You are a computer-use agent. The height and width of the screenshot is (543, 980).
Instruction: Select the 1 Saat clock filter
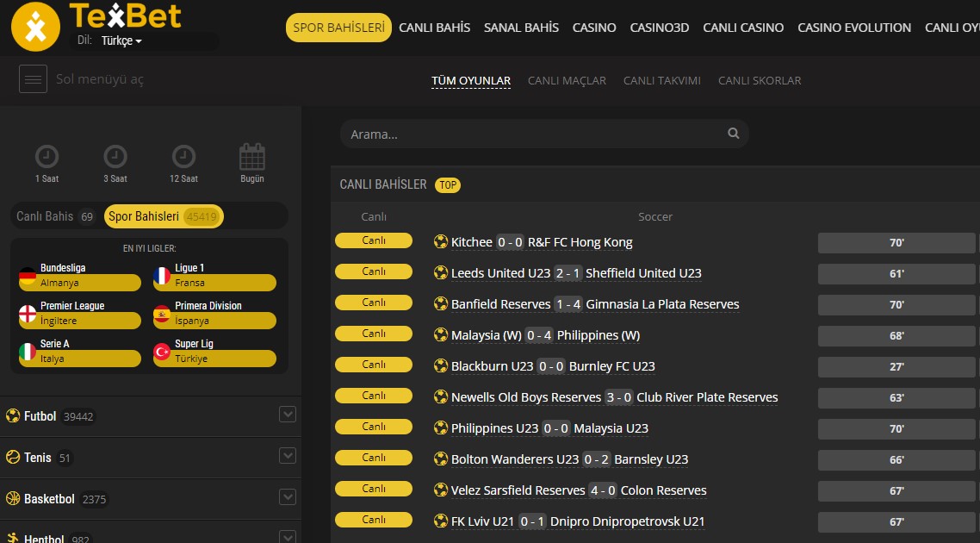click(x=47, y=157)
